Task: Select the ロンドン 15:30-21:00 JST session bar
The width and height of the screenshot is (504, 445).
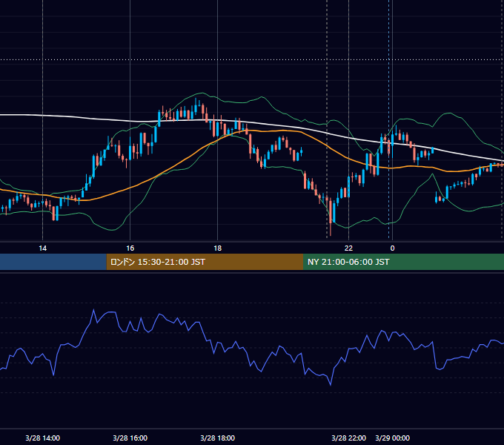Action: click(x=205, y=262)
